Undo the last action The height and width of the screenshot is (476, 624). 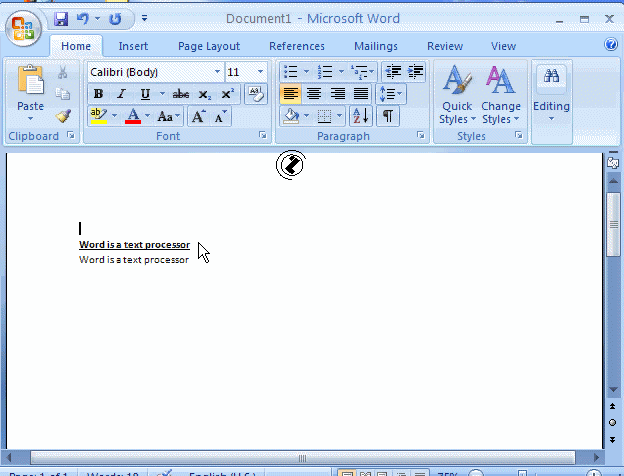83,19
